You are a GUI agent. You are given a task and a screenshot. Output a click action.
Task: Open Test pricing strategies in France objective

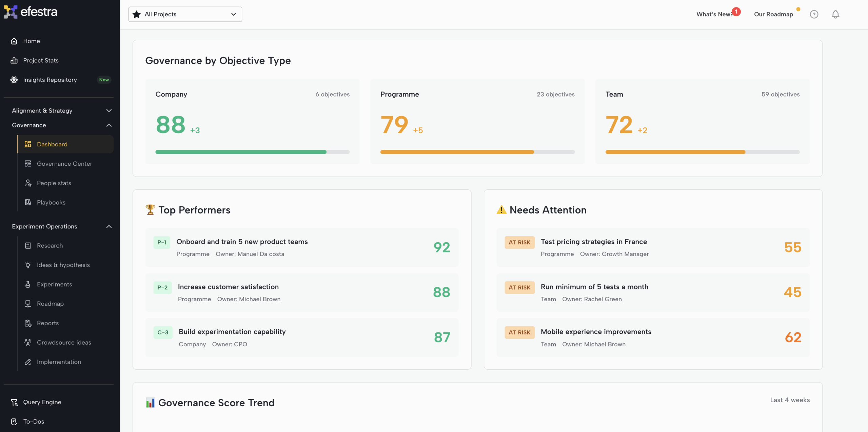click(x=594, y=242)
